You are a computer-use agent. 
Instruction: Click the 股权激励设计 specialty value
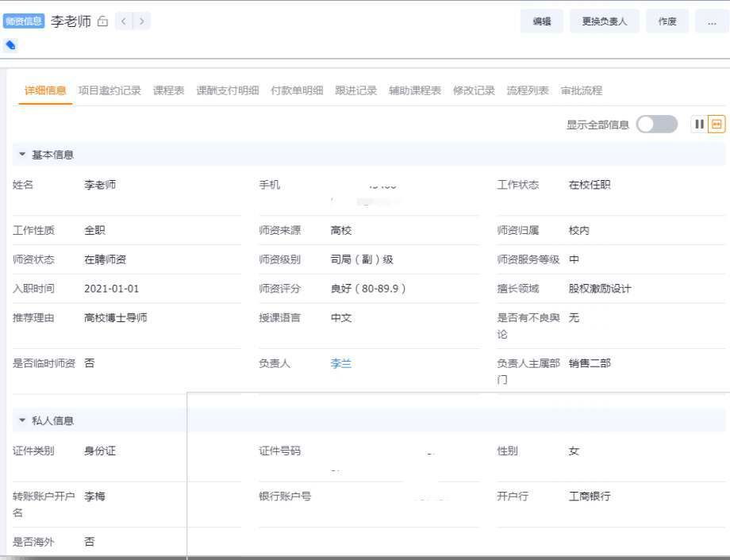click(x=600, y=289)
